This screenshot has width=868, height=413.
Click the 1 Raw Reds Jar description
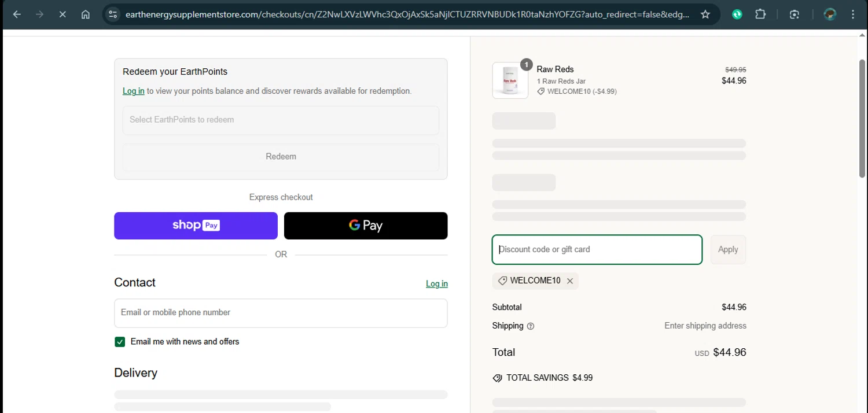561,82
